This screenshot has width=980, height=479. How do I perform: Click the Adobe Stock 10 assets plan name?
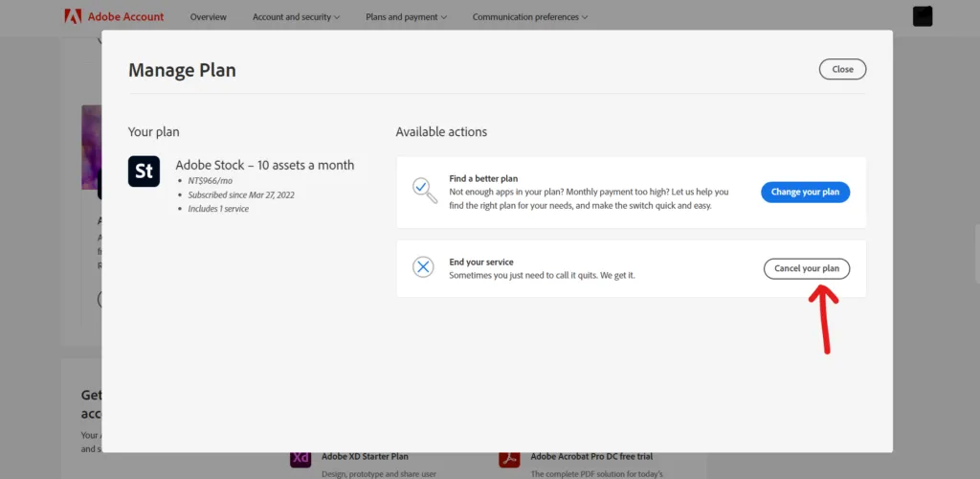(x=264, y=165)
